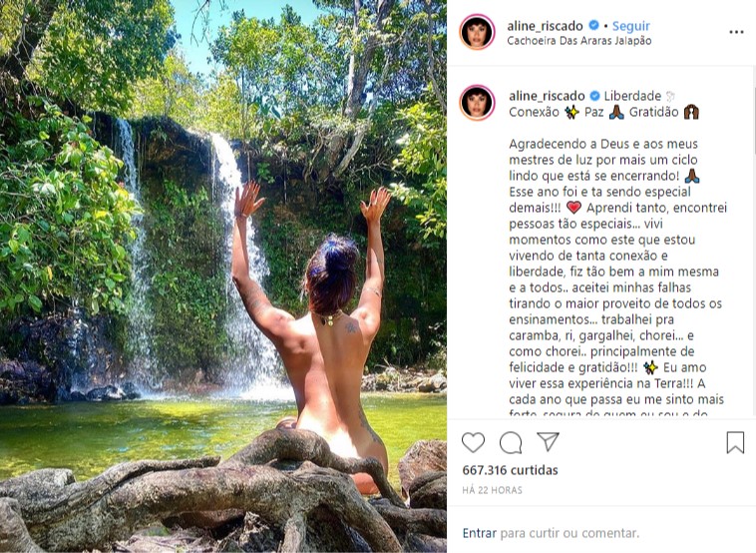Click the caption profile picture avatar
This screenshot has width=756, height=553.
click(x=478, y=103)
